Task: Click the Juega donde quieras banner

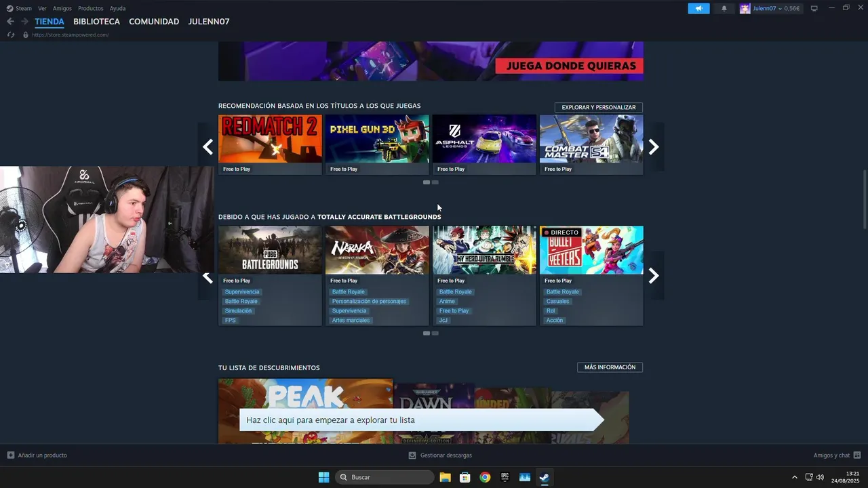Action: 431,61
